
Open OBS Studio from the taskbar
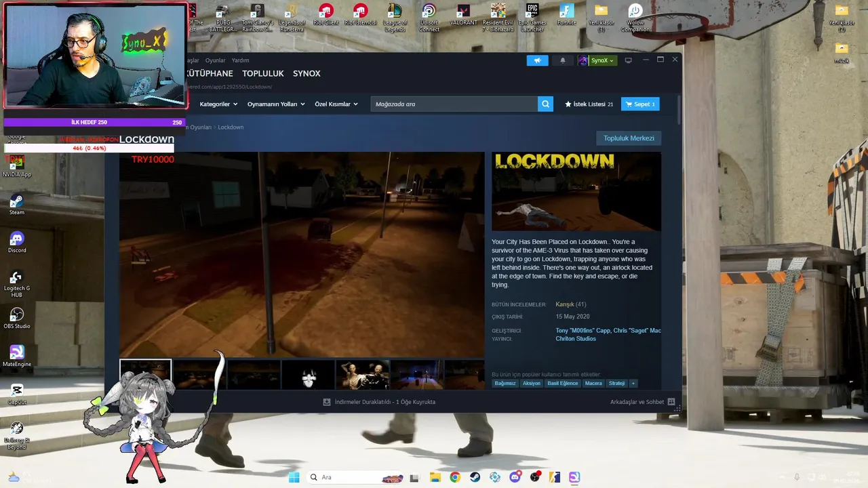point(535,477)
